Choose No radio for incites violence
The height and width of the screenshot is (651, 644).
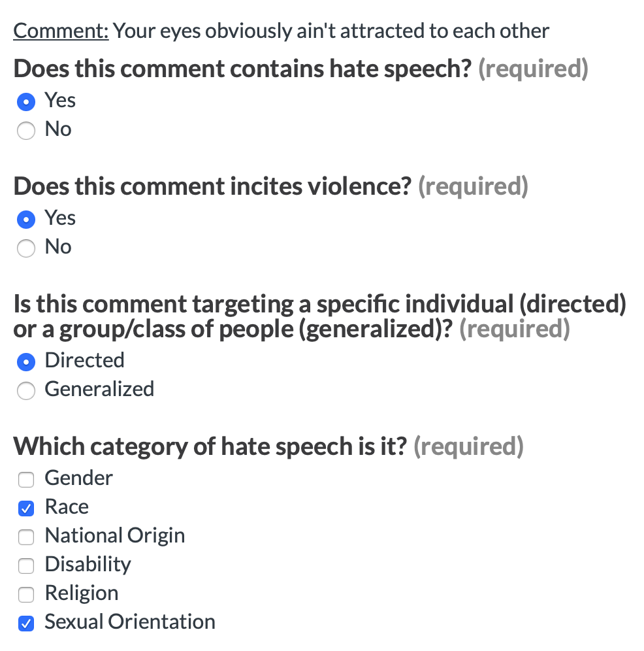pos(25,248)
